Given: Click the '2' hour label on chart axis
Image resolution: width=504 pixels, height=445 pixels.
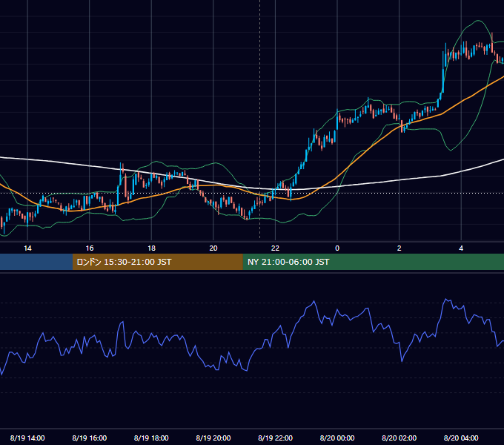Looking at the screenshot, I should click(399, 248).
